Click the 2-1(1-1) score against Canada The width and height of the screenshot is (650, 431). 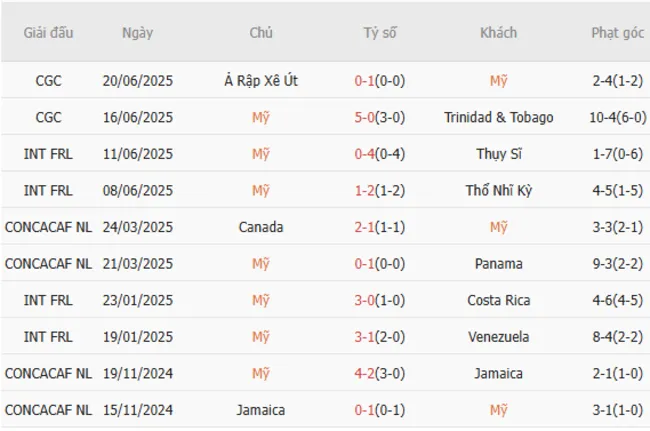[380, 227]
